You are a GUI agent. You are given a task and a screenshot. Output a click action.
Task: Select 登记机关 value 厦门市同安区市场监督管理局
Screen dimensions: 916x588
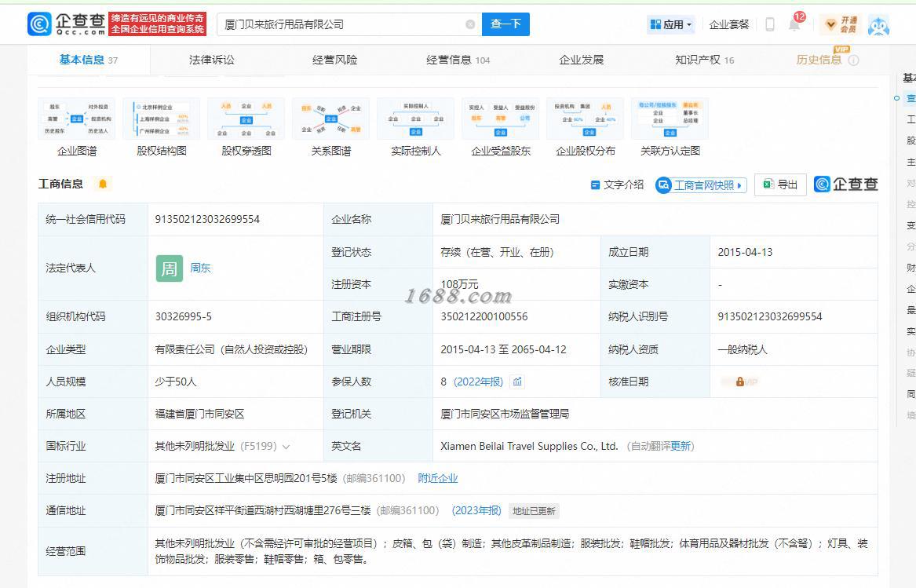point(505,414)
